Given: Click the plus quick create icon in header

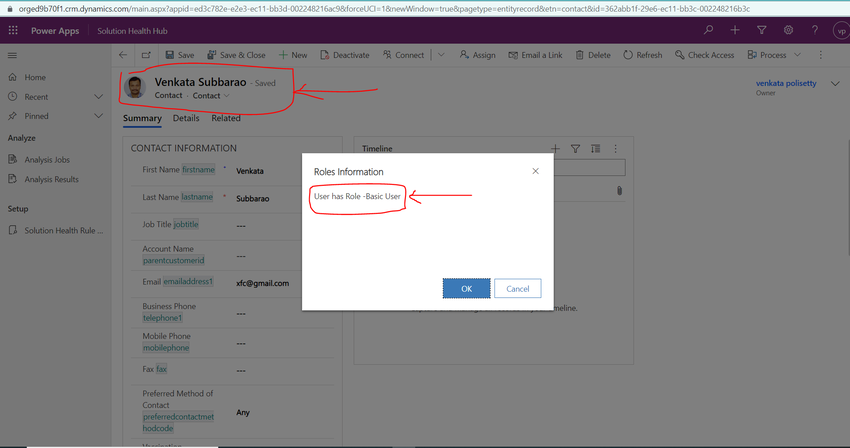Looking at the screenshot, I should click(735, 30).
